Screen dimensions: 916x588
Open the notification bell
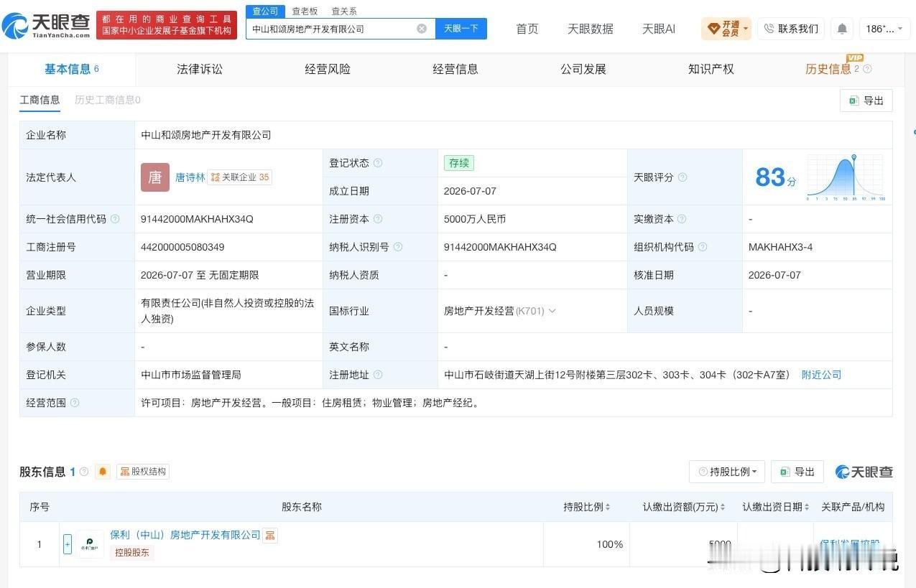[842, 29]
